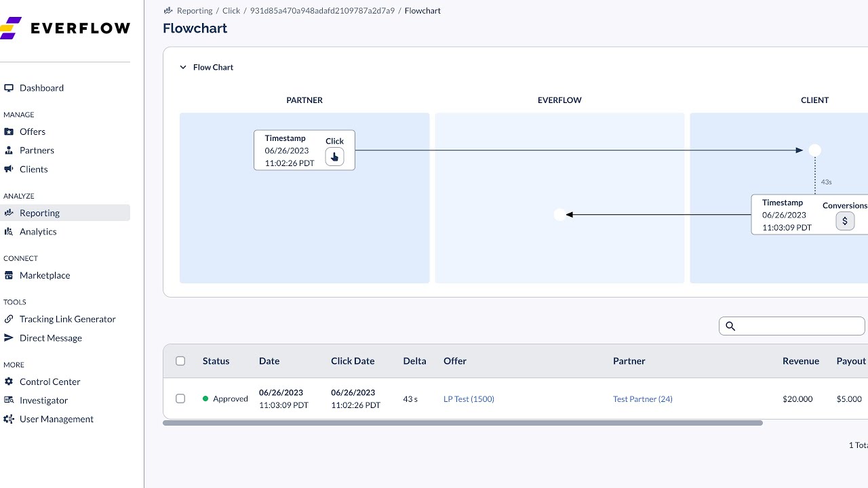Open the LP Test (1500) offer link
The height and width of the screenshot is (488, 868).
point(469,399)
